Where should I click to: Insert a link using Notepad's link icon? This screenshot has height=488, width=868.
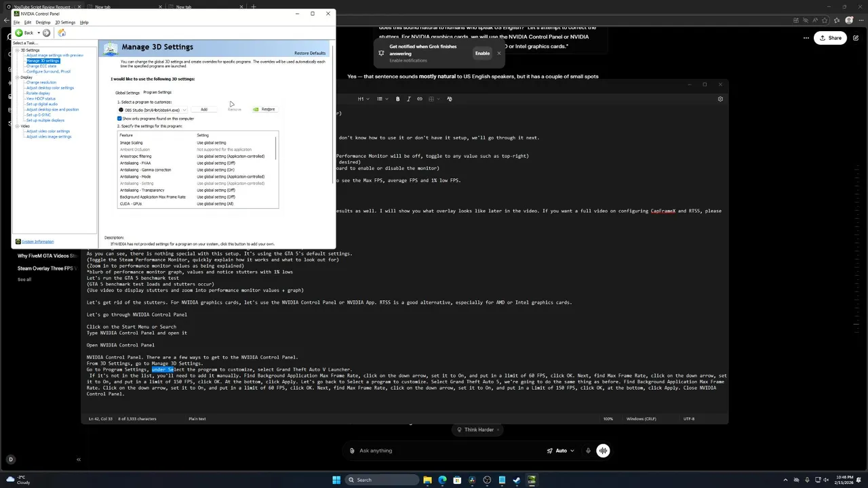[419, 99]
